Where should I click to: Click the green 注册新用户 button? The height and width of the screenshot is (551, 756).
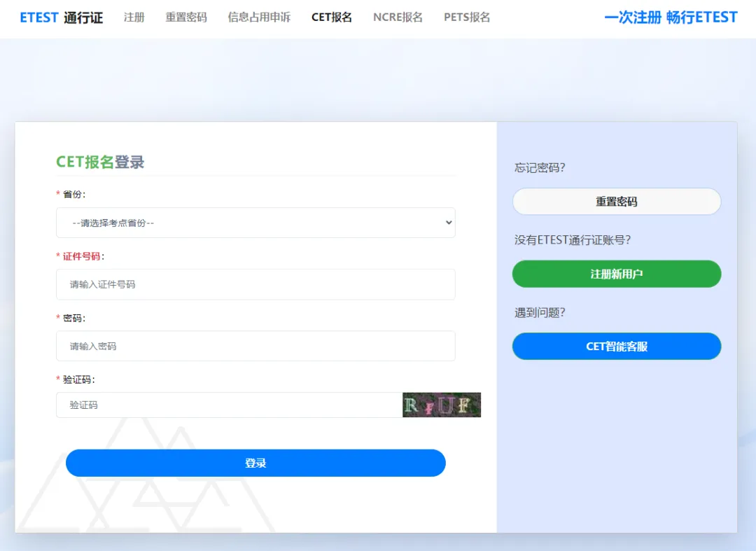coord(617,274)
